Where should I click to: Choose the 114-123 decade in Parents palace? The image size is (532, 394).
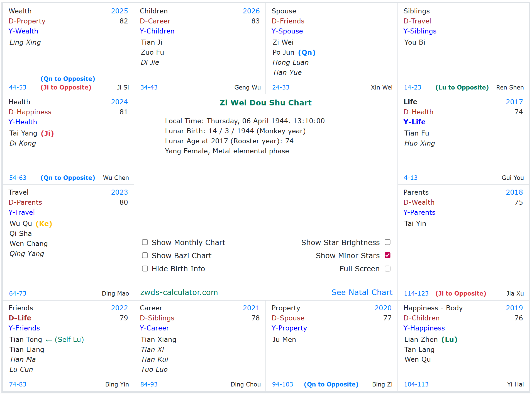point(416,293)
